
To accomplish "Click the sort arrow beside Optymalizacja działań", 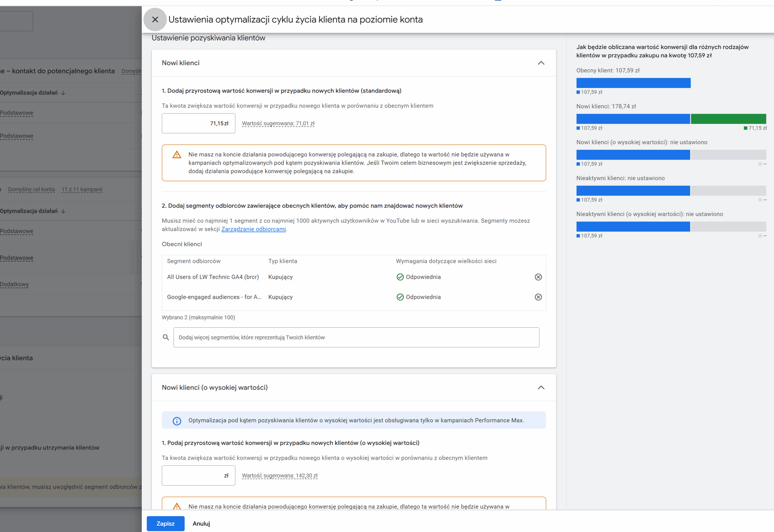I will (x=63, y=93).
